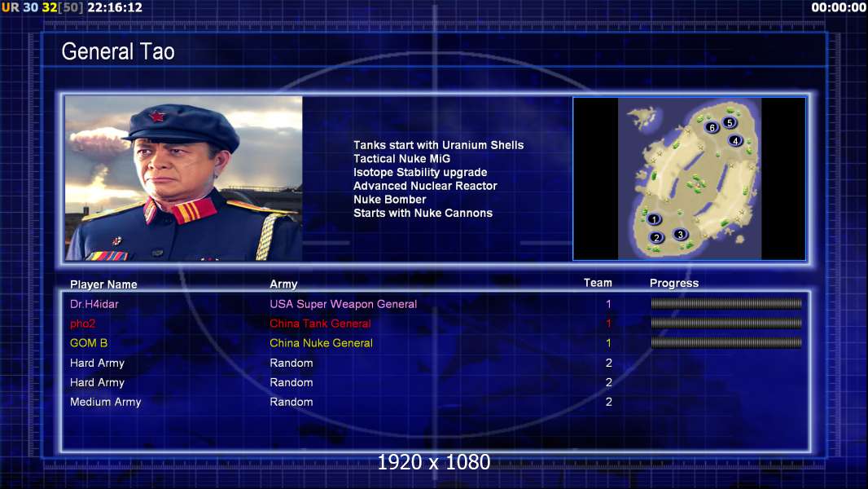Select the GOM B player name
868x489 pixels.
click(89, 343)
